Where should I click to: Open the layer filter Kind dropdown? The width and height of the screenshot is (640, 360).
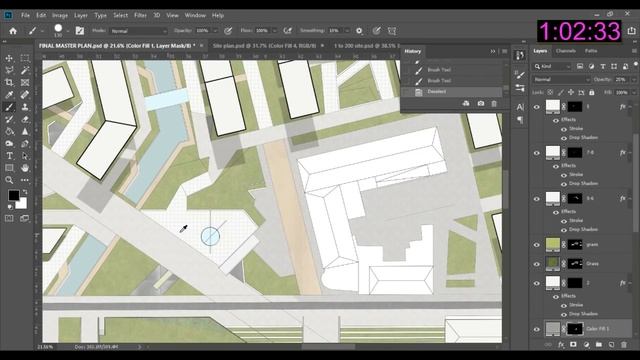[x=552, y=66]
